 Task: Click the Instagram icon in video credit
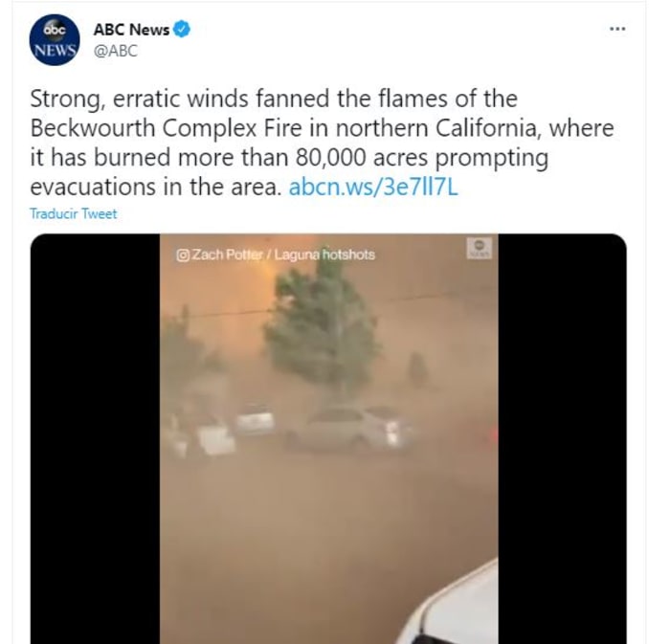183,255
